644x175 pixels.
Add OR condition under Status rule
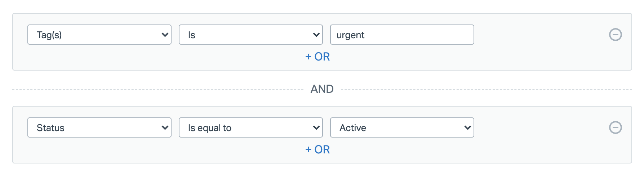[317, 149]
